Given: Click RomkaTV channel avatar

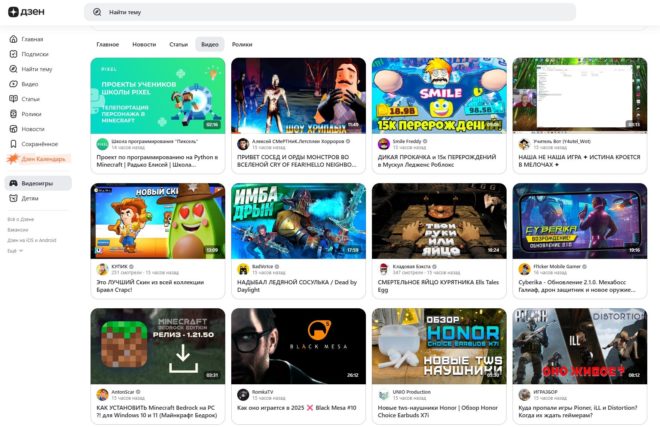Looking at the screenshot, I should point(243,395).
